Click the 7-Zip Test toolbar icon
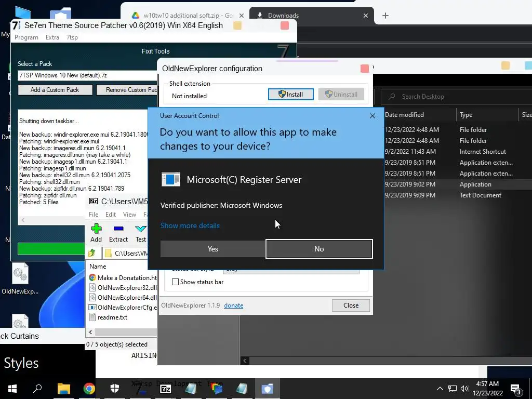Image resolution: width=532 pixels, height=399 pixels. pyautogui.click(x=140, y=233)
